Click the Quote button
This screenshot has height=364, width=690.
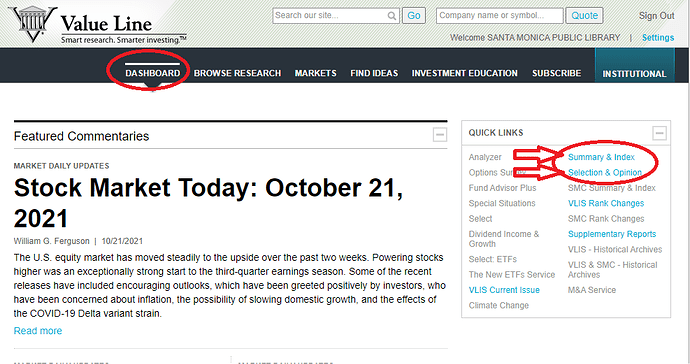point(584,15)
